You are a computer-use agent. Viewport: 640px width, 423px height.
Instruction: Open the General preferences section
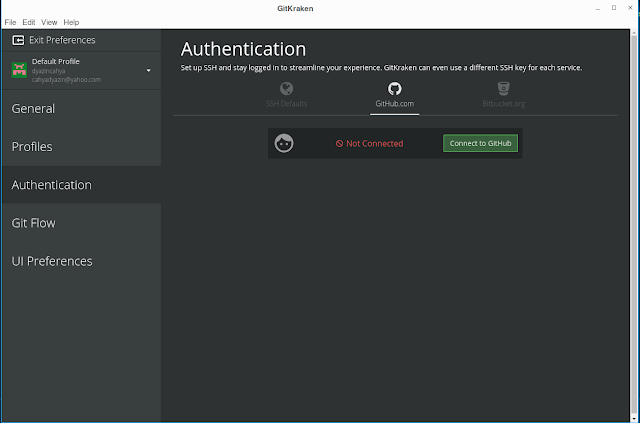pos(81,109)
